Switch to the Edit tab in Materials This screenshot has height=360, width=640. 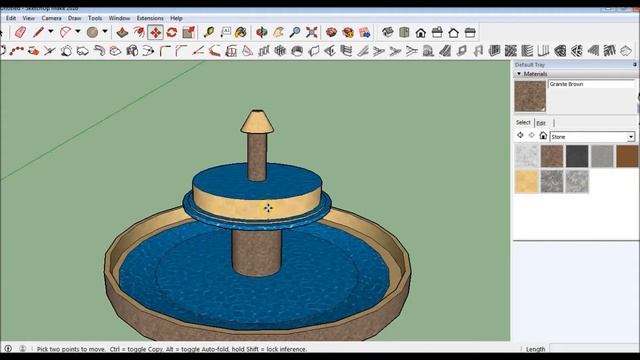coord(541,123)
